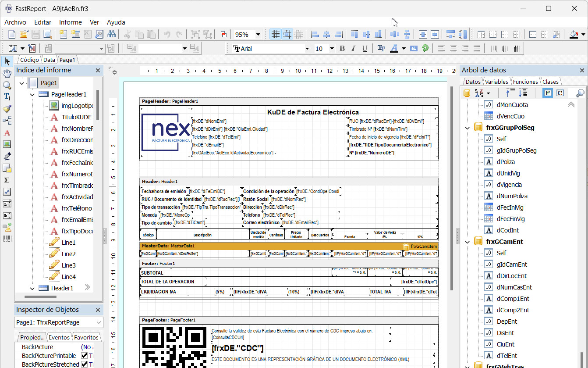Open a report file with the folder icon

click(x=24, y=34)
